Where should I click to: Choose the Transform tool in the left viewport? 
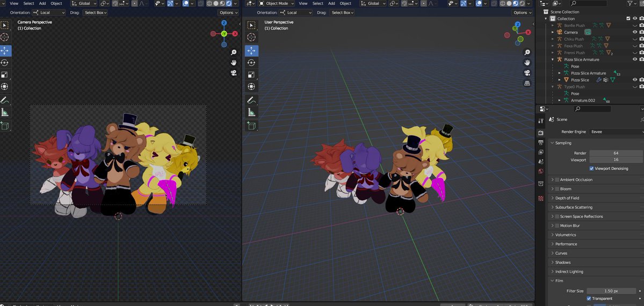point(5,86)
